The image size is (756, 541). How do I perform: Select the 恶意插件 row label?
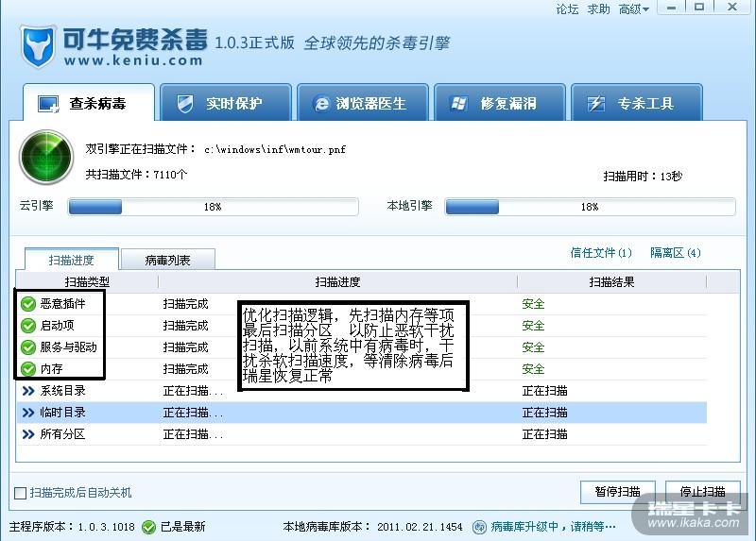pos(62,304)
